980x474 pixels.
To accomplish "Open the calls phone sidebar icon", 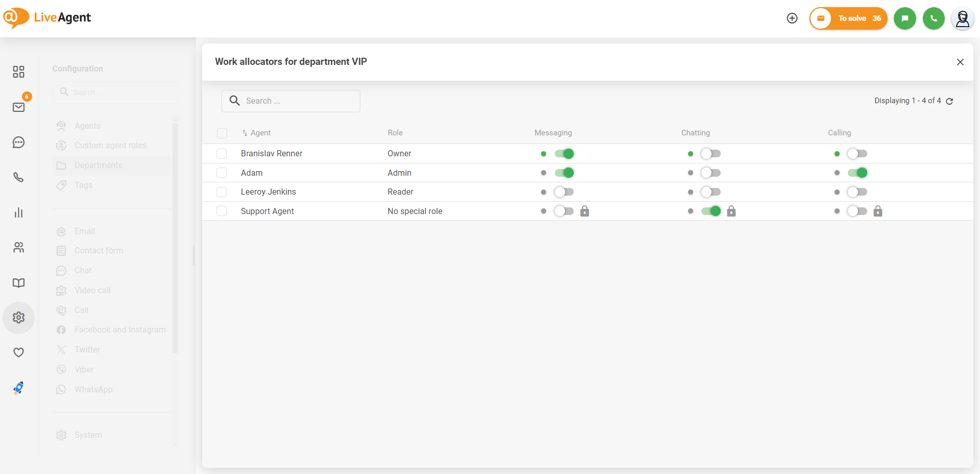I will coord(19,177).
